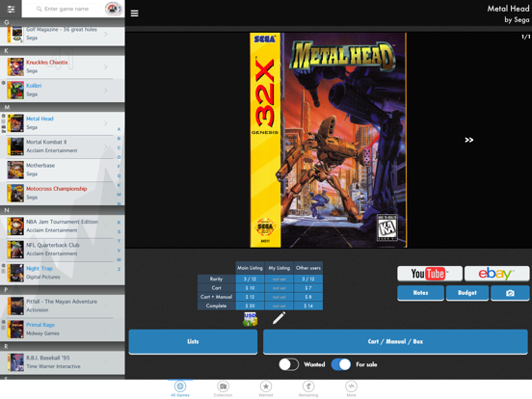This screenshot has height=399, width=532.
Task: Jump to letter W in index
Action: [x=119, y=259]
